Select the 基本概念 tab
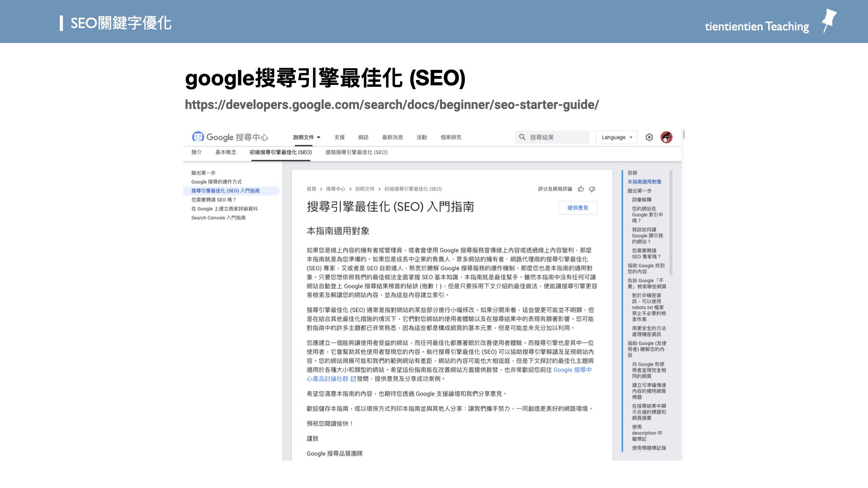The image size is (868, 488). (x=225, y=153)
